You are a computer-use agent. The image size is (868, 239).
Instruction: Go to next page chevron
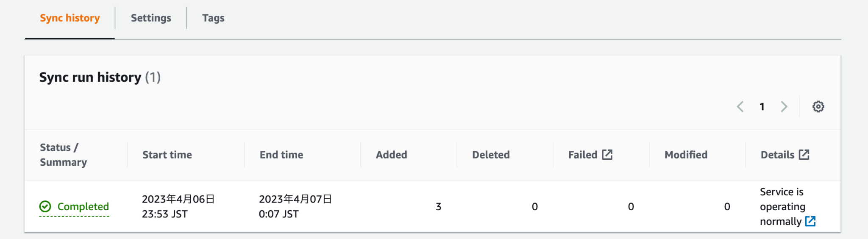click(784, 106)
